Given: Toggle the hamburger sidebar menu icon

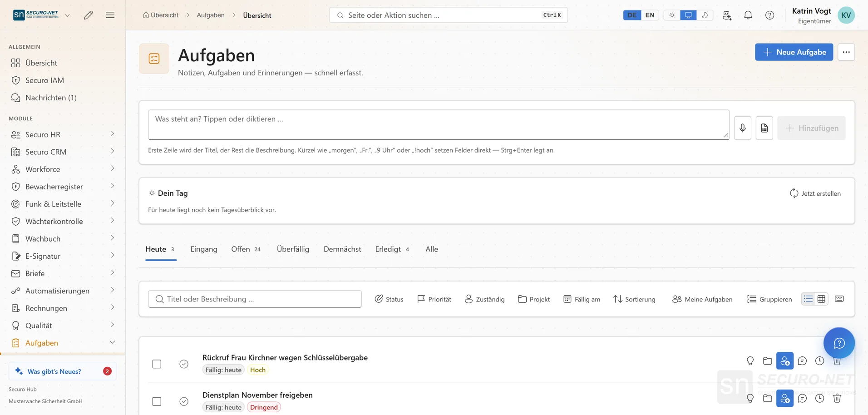Looking at the screenshot, I should click(110, 15).
